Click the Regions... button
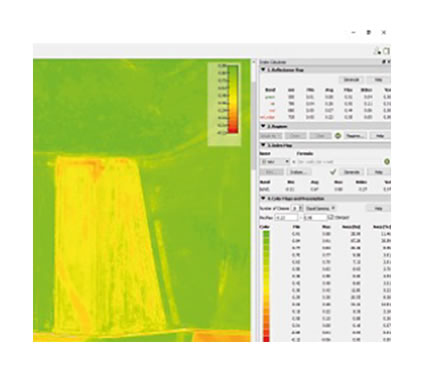The width and height of the screenshot is (424, 371). tap(355, 136)
